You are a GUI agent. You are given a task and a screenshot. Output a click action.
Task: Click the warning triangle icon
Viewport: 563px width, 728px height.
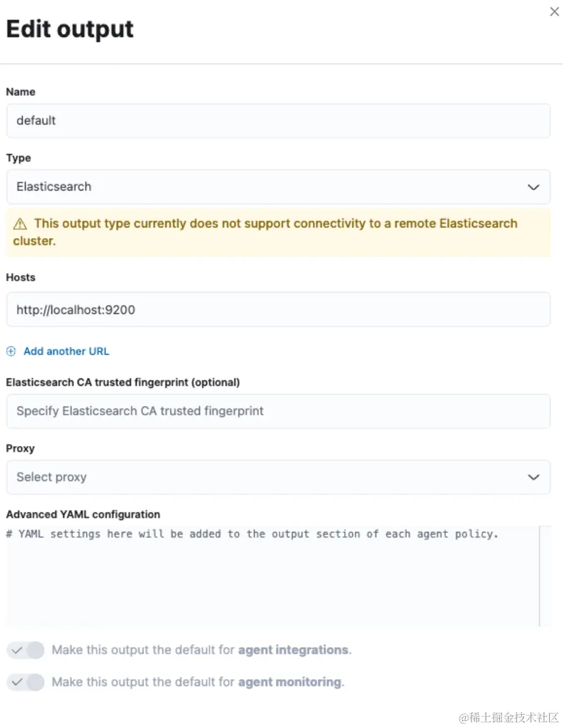pos(20,224)
